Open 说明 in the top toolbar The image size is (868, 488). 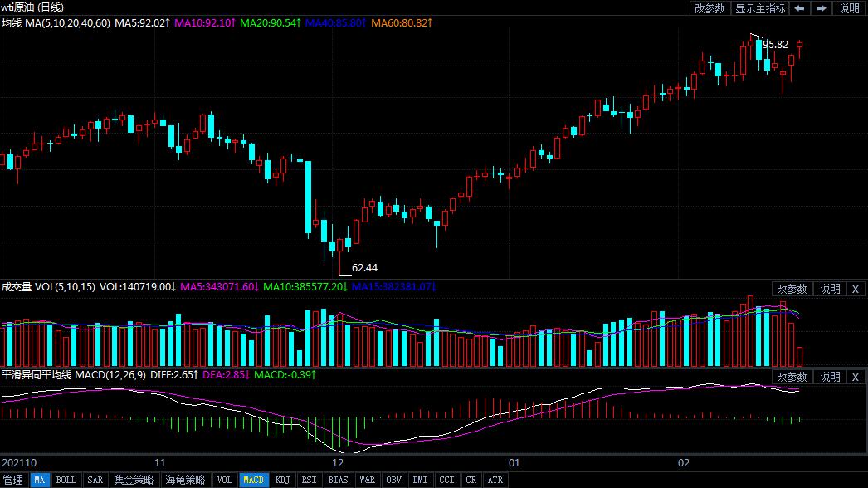point(849,8)
